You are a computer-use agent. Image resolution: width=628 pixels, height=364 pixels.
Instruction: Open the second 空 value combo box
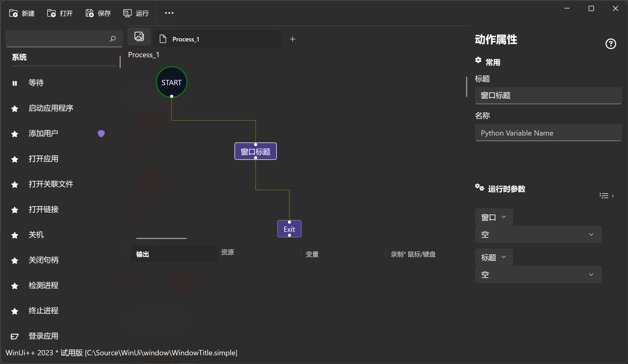tap(538, 275)
